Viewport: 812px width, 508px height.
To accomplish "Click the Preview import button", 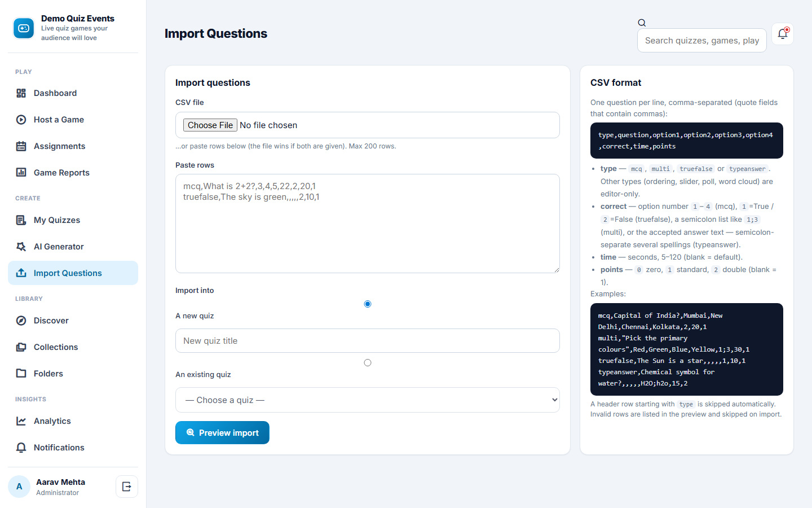I will [x=222, y=433].
